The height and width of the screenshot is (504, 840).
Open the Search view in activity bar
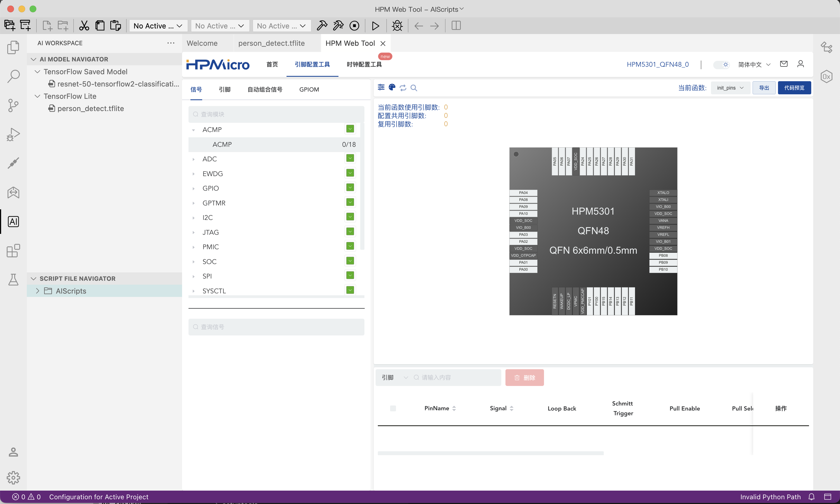click(13, 76)
